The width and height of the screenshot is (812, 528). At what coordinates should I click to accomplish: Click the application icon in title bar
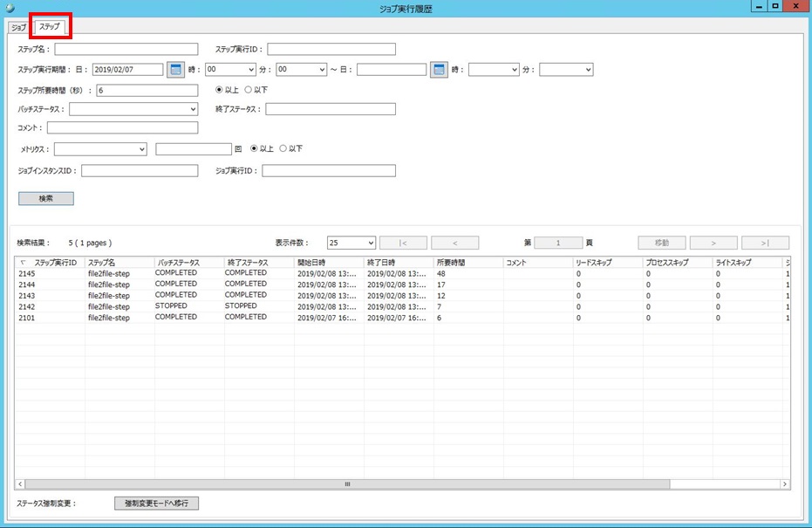click(10, 8)
